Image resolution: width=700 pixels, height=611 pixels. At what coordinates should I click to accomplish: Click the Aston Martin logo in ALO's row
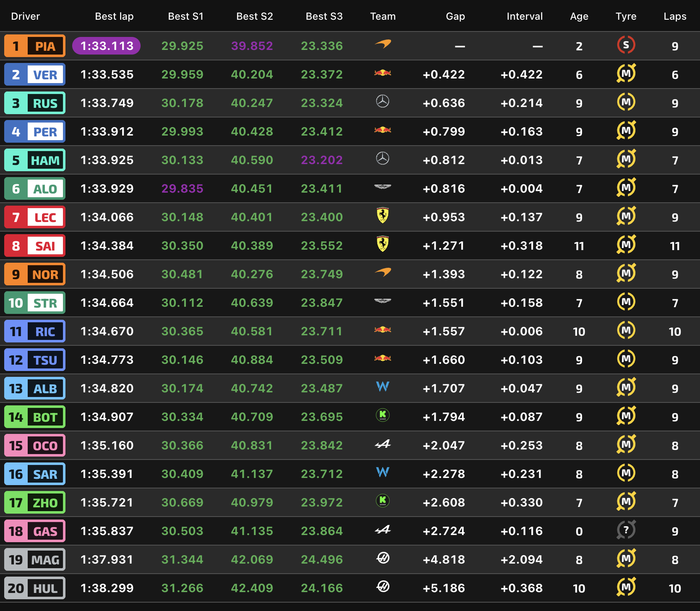[x=382, y=187]
